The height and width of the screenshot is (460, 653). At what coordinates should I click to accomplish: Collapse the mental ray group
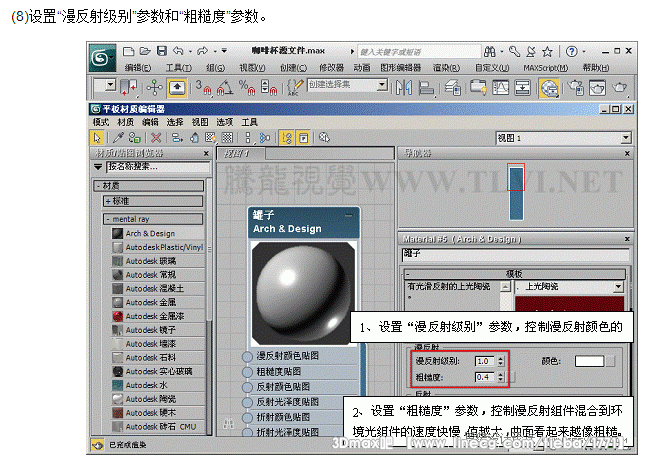[153, 219]
